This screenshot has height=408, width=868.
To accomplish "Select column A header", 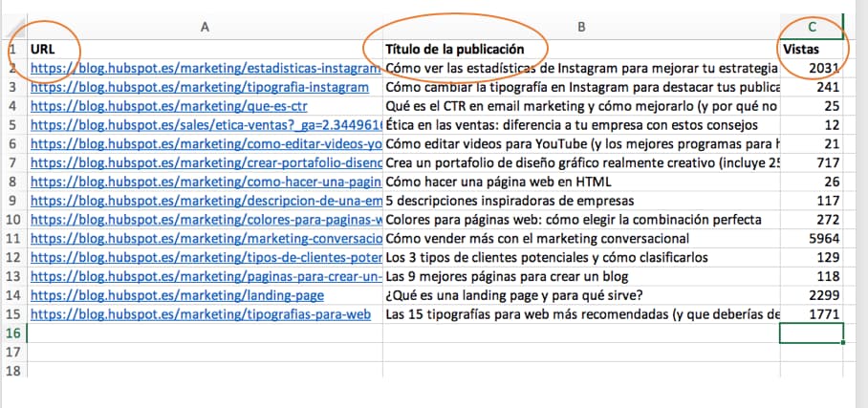I will [205, 28].
